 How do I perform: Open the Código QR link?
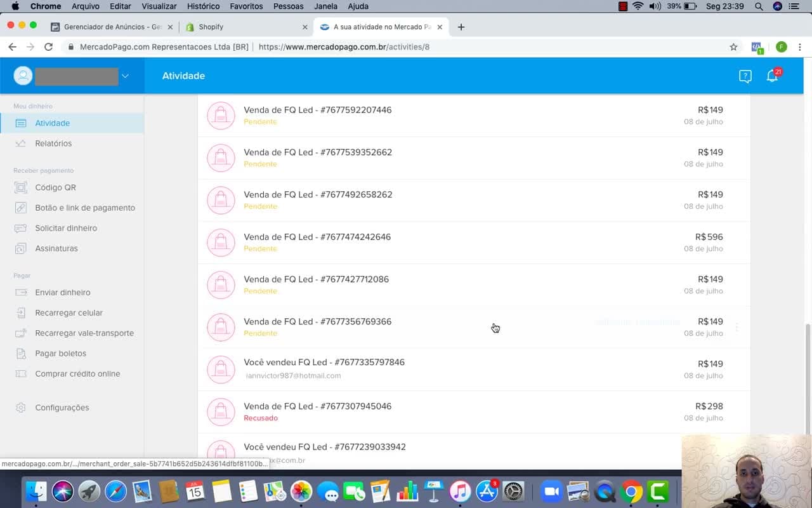[55, 187]
